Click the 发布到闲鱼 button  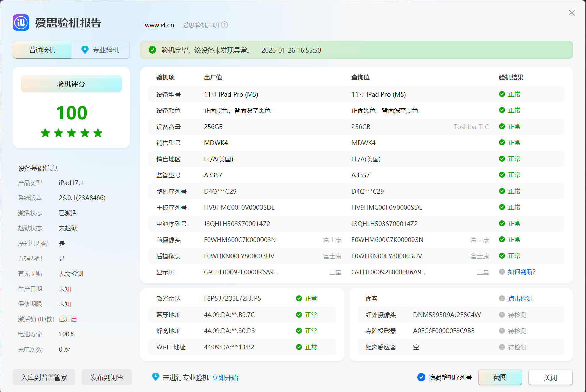click(107, 377)
